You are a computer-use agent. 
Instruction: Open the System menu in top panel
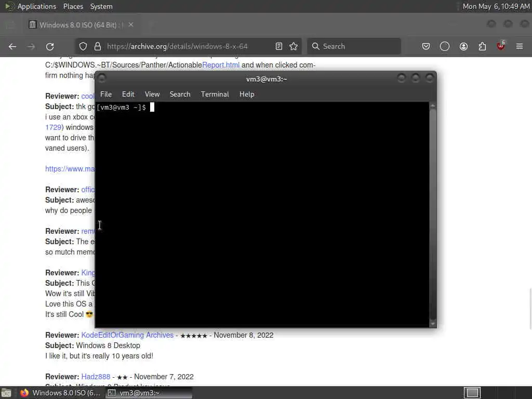(101, 6)
